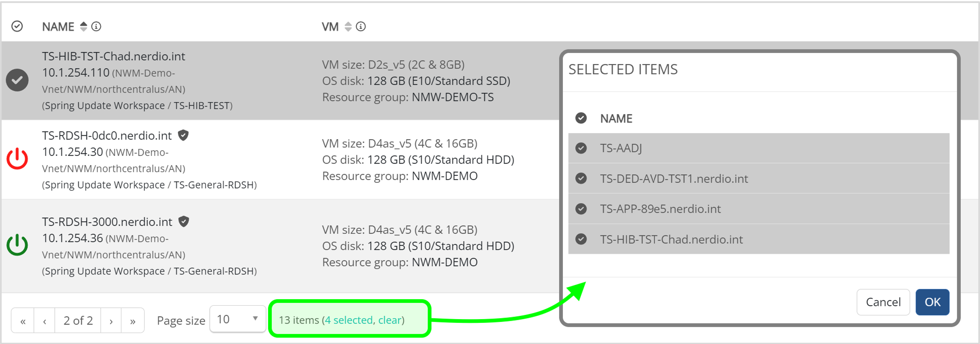Open the Page size dropdown

click(237, 319)
